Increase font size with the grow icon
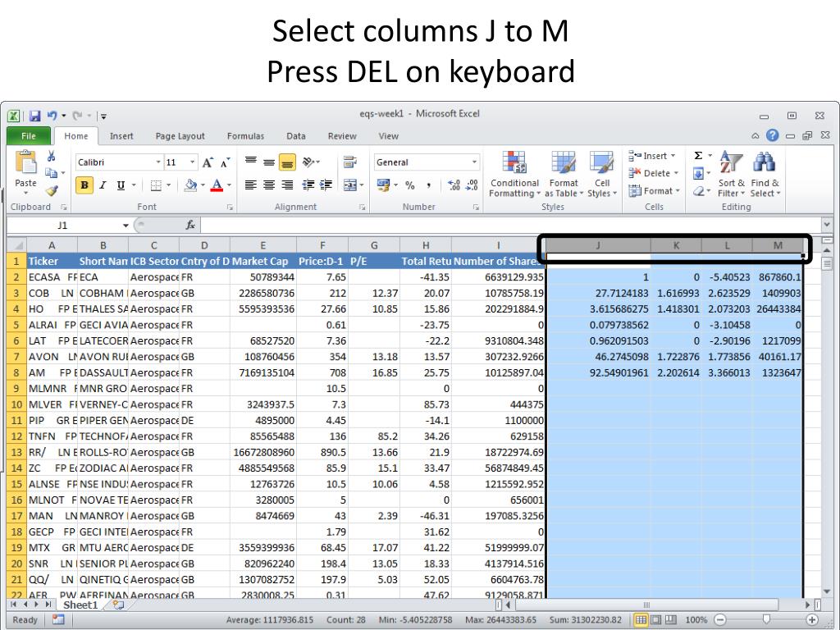The image size is (840, 630). 208,162
